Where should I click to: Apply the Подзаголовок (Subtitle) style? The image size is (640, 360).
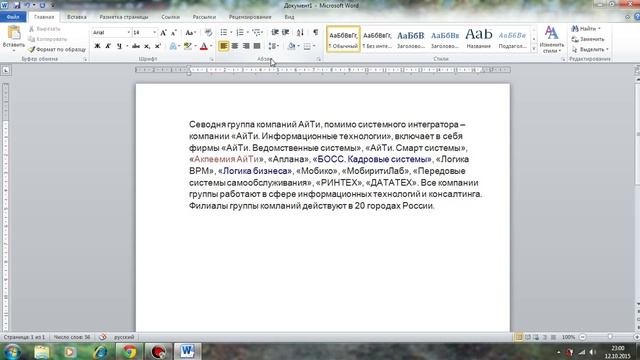(512, 39)
